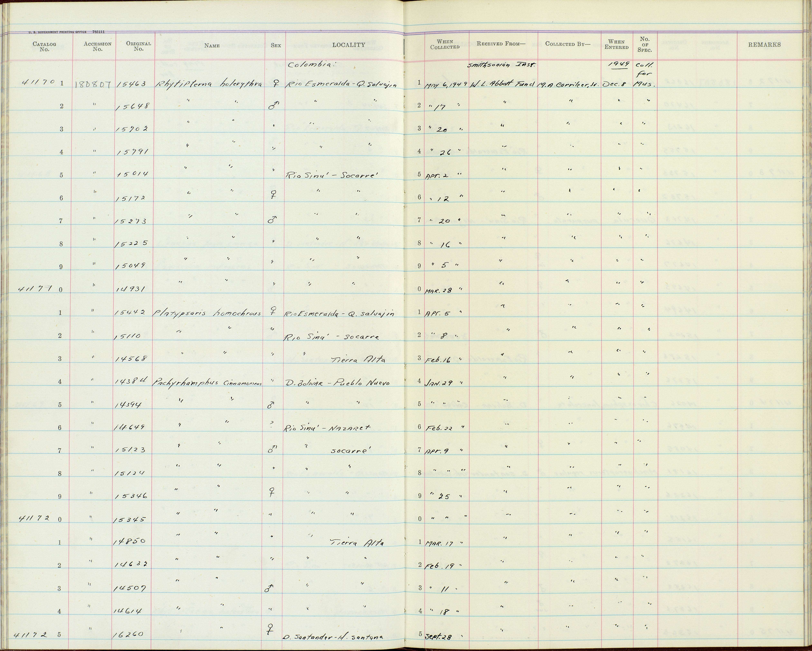Click the 'Name' column header
812x651 pixels.
pyautogui.click(x=212, y=46)
